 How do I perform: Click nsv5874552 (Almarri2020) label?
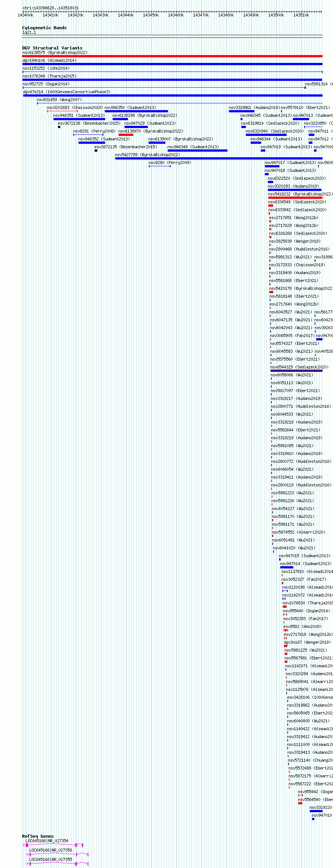[x=299, y=532]
